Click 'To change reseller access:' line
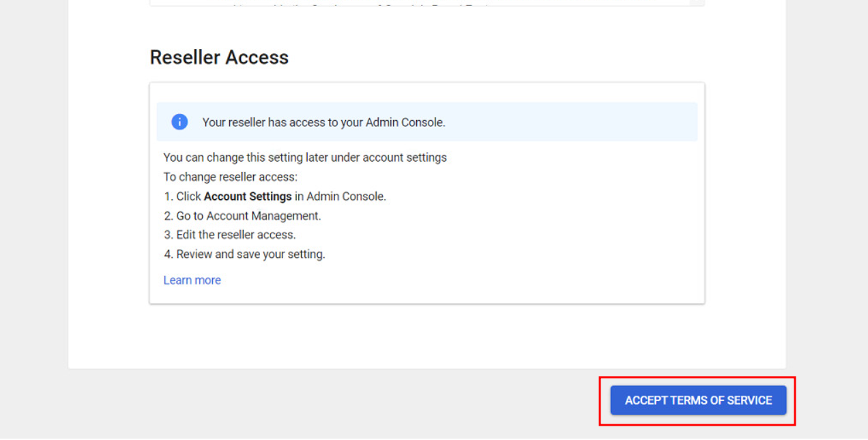The image size is (868, 440). point(230,177)
